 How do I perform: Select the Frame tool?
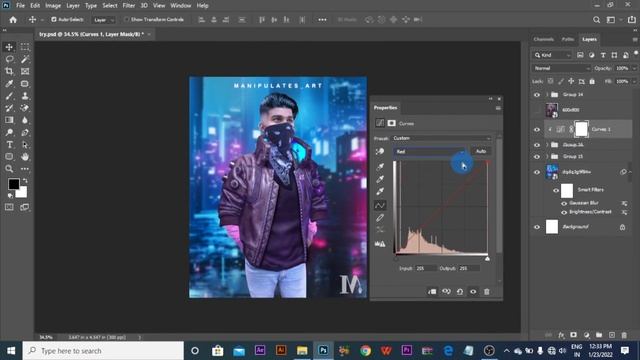tap(25, 71)
